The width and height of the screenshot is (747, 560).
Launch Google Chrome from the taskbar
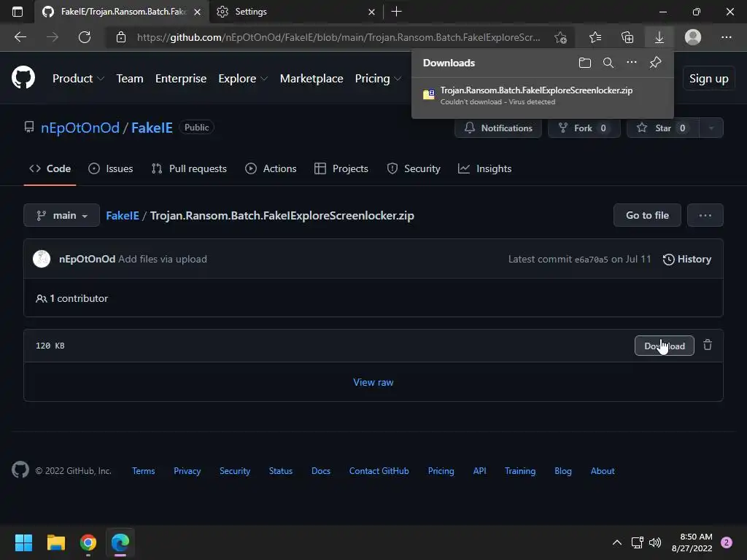tap(88, 542)
